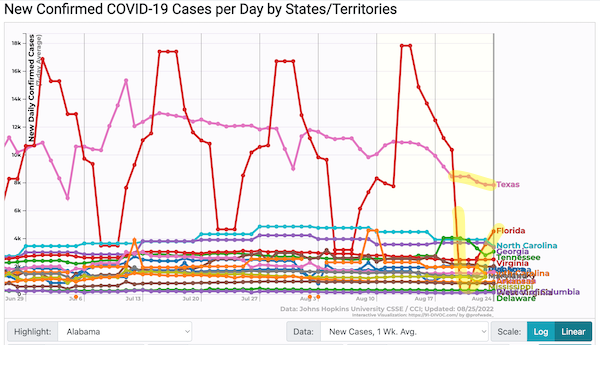Click the Highlight dropdown chevron arrow
600x386 pixels.
[x=187, y=331]
